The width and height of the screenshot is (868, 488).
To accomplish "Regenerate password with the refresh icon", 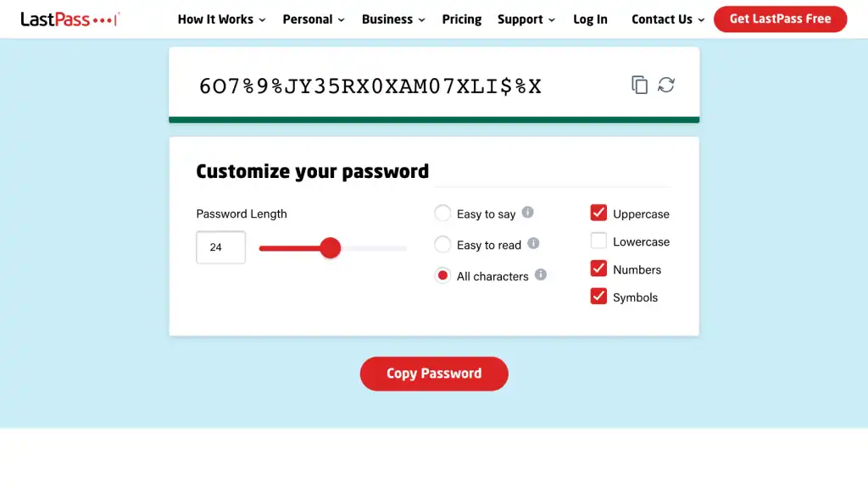I will pyautogui.click(x=666, y=85).
